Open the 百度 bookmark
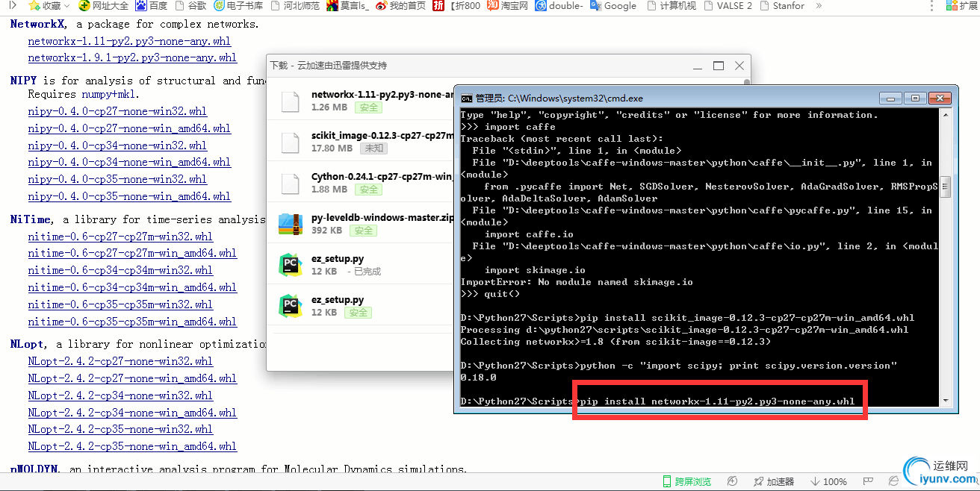The image size is (980, 491). [x=152, y=5]
